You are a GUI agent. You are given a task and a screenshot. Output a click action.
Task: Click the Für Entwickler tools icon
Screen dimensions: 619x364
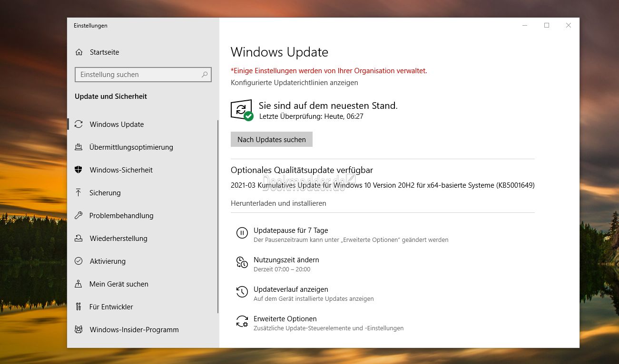click(79, 307)
